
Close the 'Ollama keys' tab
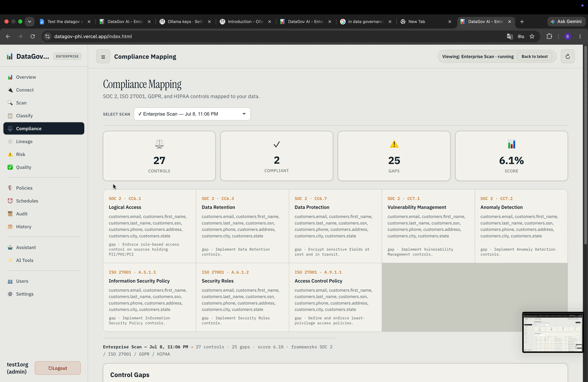(209, 21)
